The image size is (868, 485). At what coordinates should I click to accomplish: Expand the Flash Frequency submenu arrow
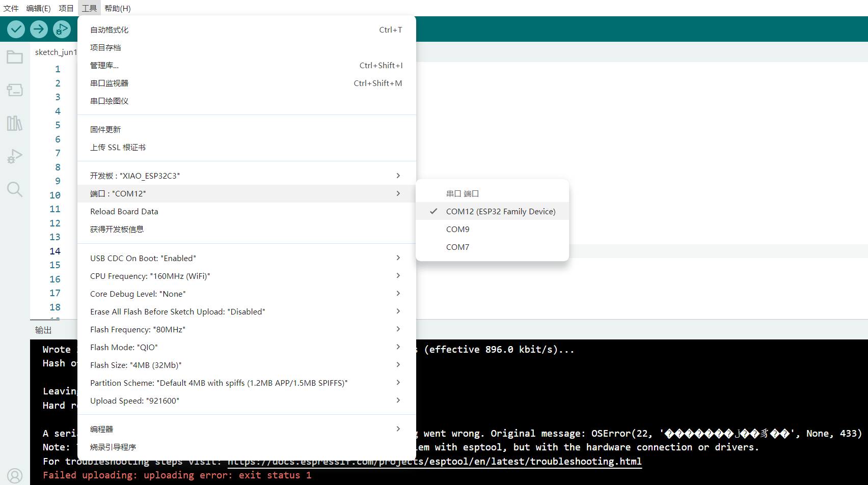coord(398,329)
